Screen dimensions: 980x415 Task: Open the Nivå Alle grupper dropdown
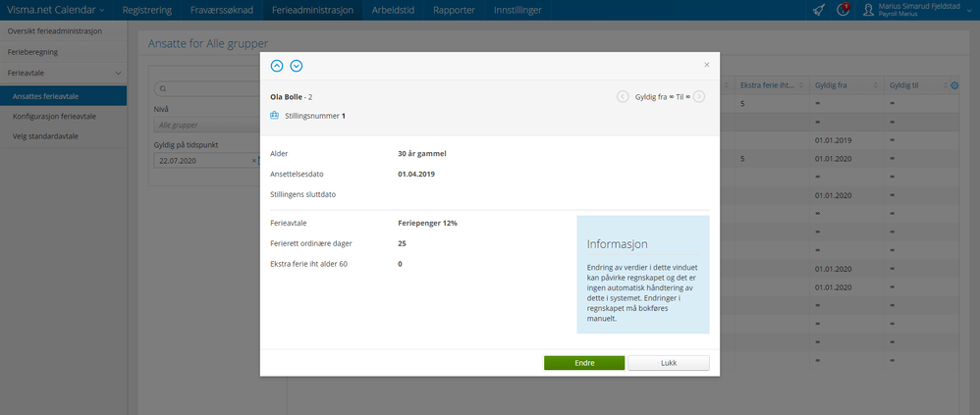tap(207, 125)
